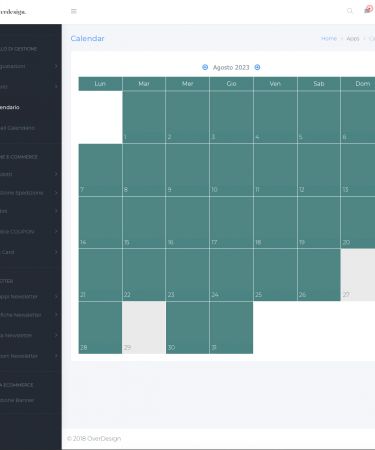Select day 14 calendar cell
Image resolution: width=375 pixels, height=450 pixels.
coord(100,222)
